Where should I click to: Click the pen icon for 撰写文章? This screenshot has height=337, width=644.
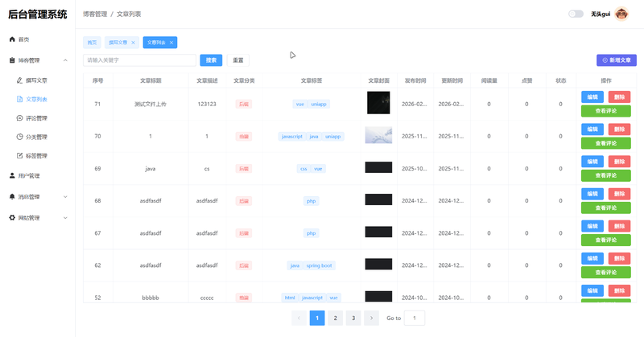[x=19, y=80]
